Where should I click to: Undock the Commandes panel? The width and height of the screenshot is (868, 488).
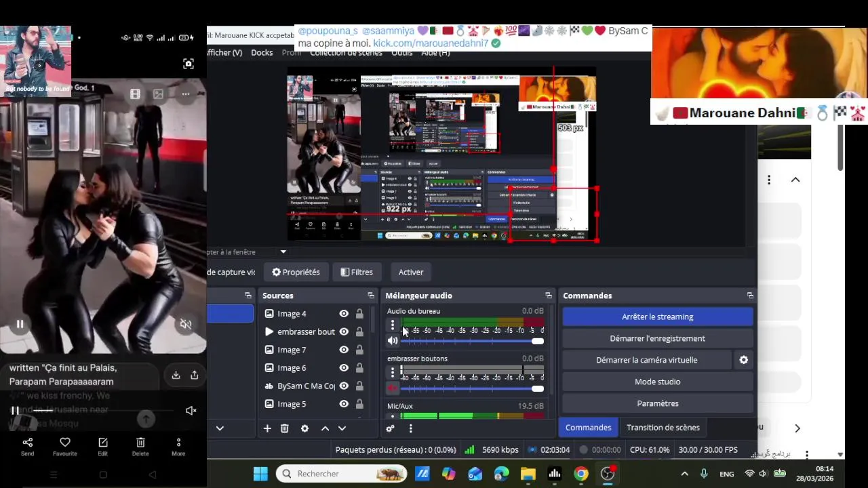tap(750, 296)
